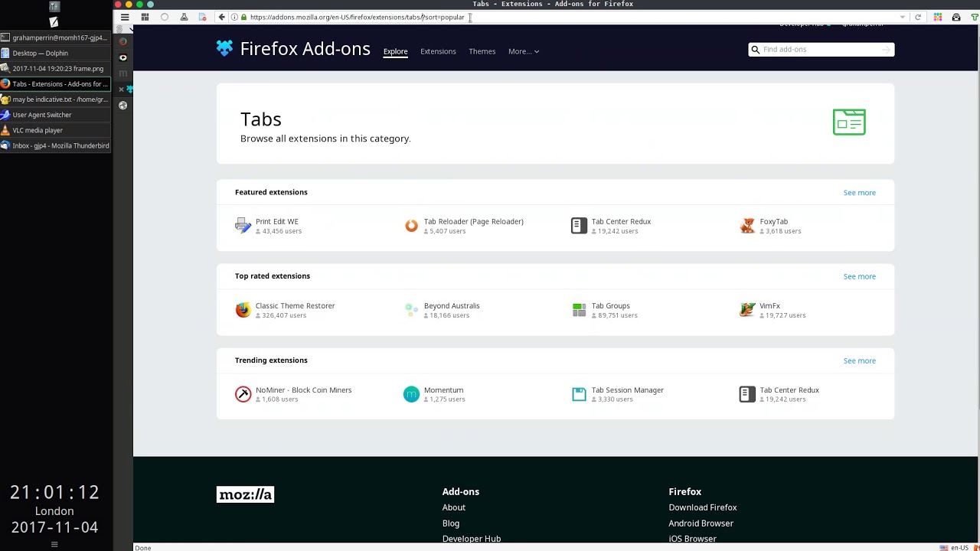Open the Download Firefox footer link
980x551 pixels.
point(702,507)
